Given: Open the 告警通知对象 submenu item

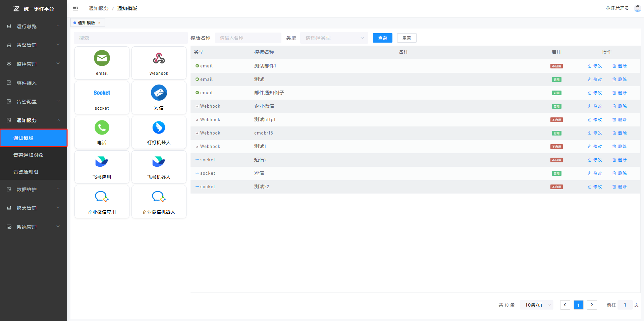Looking at the screenshot, I should 34,155.
